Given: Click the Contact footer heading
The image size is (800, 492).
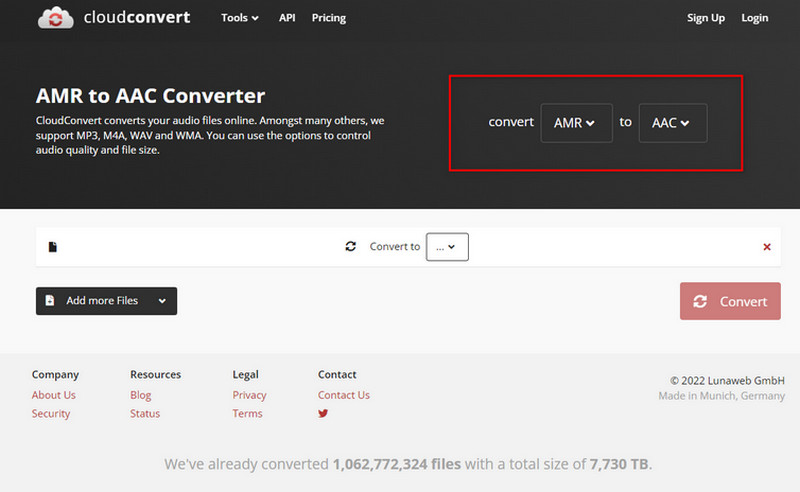Looking at the screenshot, I should point(337,375).
